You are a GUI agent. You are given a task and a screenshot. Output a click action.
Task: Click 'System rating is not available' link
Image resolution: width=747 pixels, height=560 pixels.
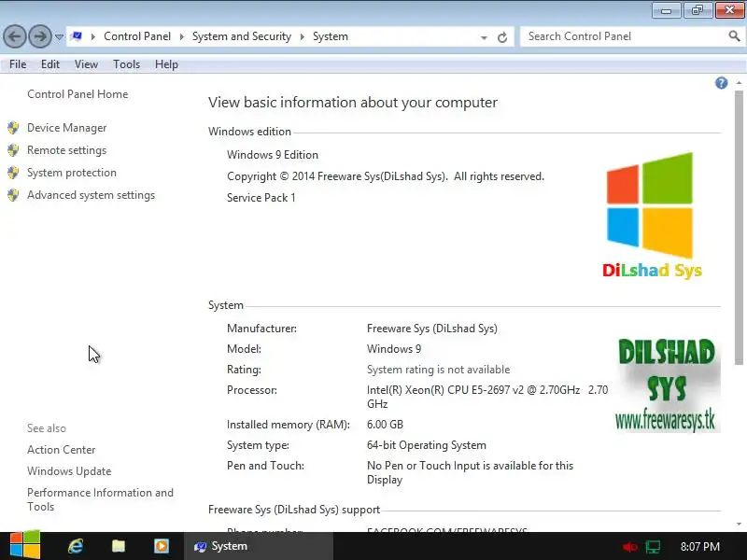point(438,370)
